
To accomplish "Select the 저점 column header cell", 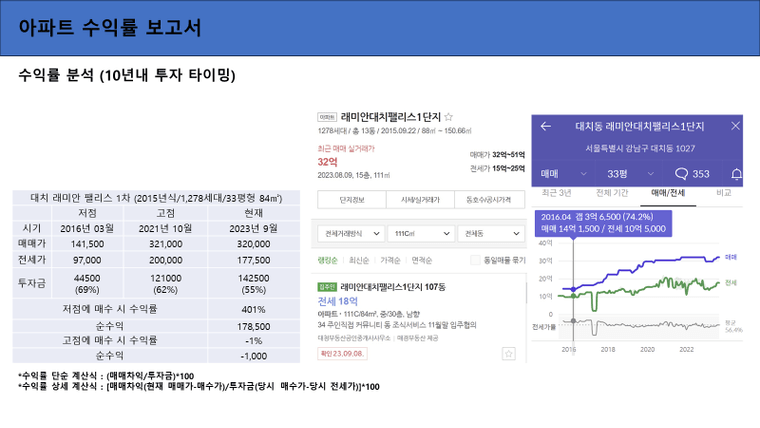I will 87,213.
